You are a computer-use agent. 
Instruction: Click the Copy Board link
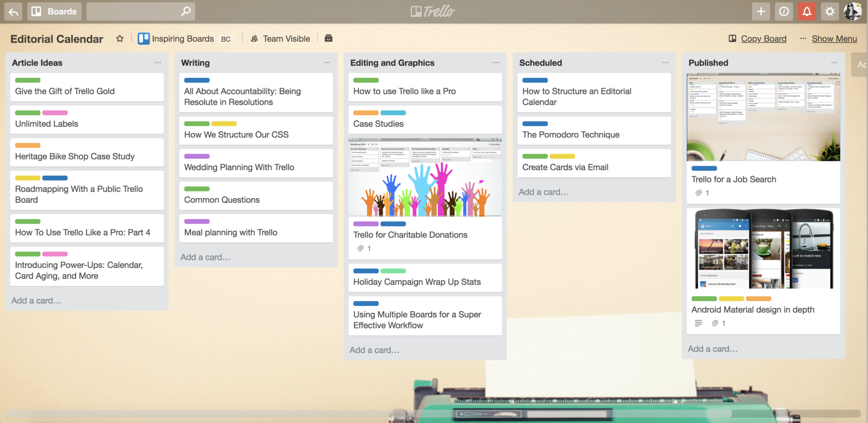click(763, 39)
